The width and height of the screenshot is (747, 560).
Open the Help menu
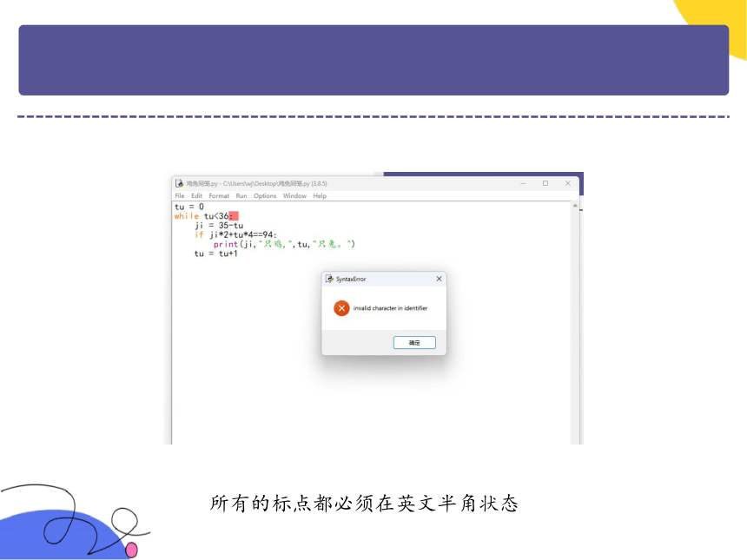tap(320, 195)
